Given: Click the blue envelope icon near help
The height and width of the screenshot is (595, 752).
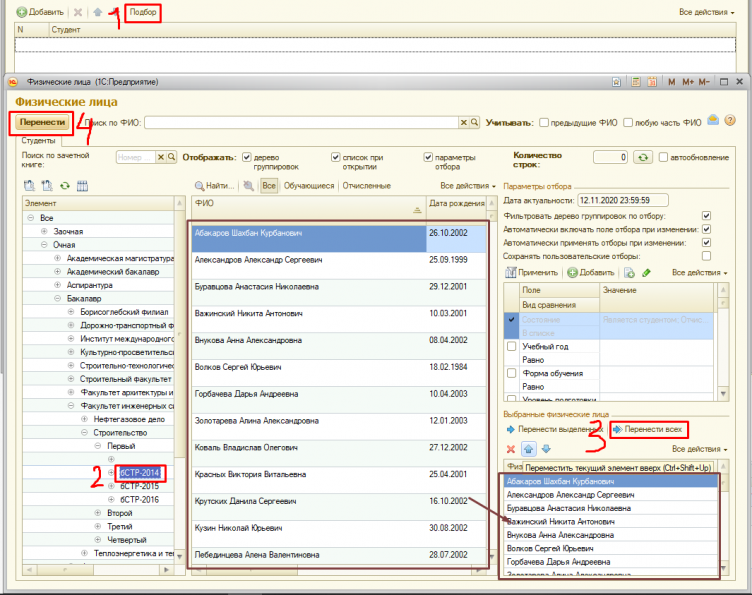Looking at the screenshot, I should 713,120.
